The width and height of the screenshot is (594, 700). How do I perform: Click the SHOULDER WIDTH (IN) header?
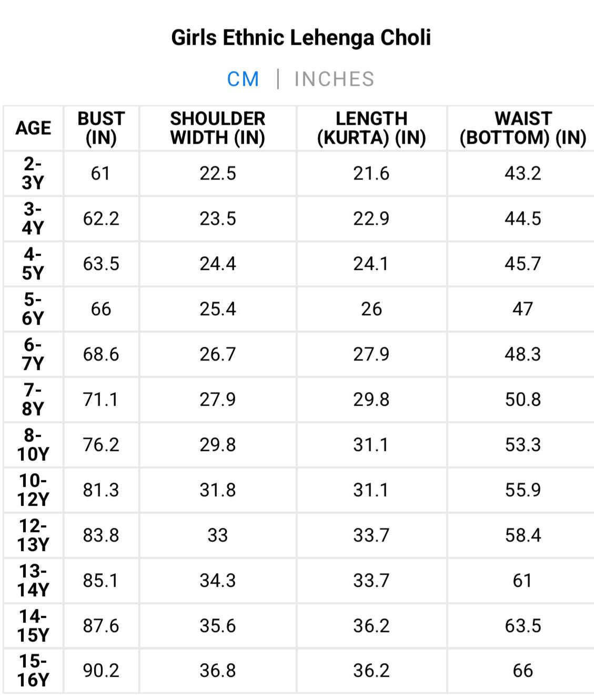click(x=217, y=128)
